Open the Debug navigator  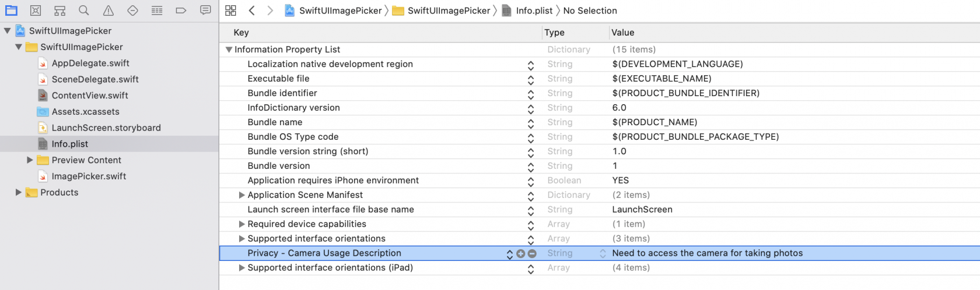point(157,10)
